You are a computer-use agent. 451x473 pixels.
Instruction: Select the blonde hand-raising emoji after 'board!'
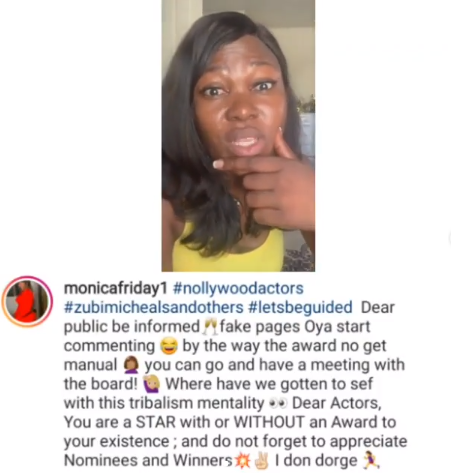pyautogui.click(x=151, y=384)
